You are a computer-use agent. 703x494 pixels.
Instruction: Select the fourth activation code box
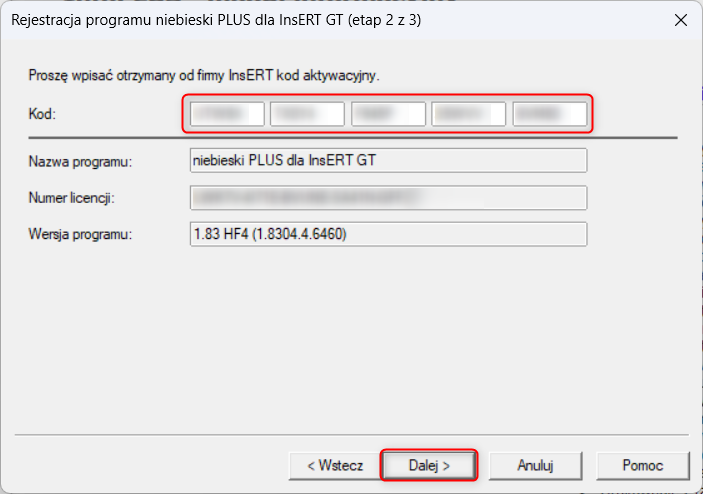pos(469,114)
